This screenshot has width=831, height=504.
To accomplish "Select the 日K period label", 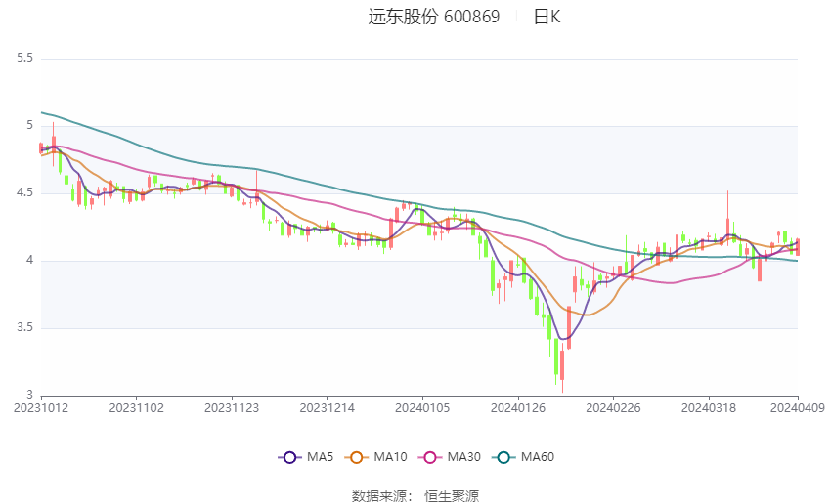I will 547,17.
